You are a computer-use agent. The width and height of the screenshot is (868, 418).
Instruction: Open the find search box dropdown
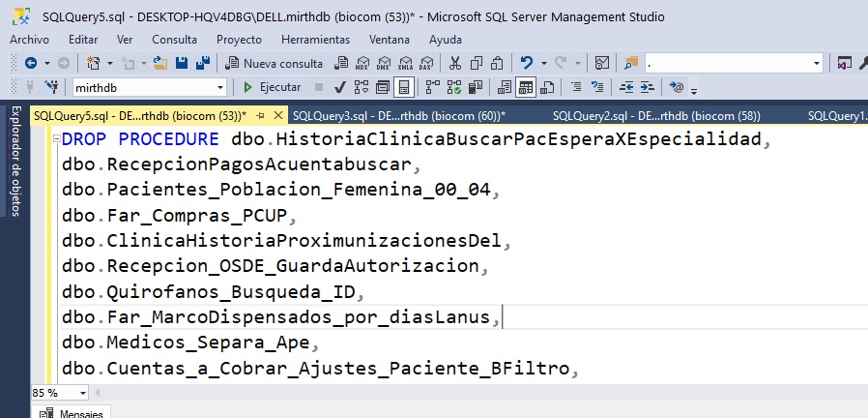point(817,63)
